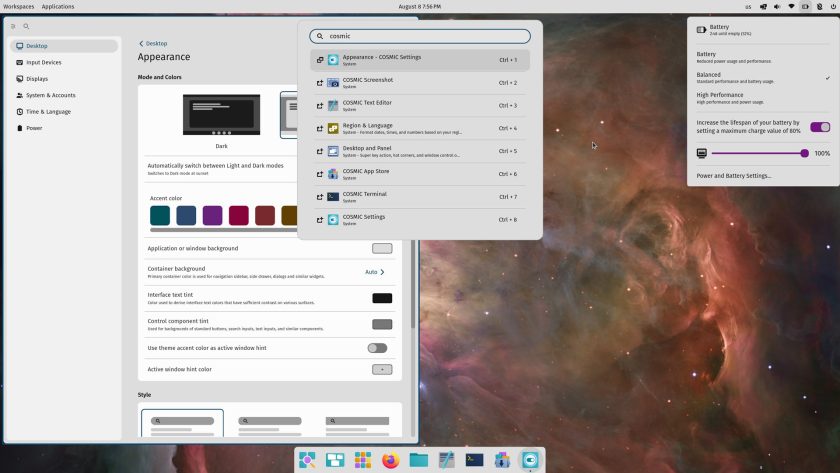Open COSMIC Files folder icon in dock
Screen dimensions: 840x473
point(418,460)
